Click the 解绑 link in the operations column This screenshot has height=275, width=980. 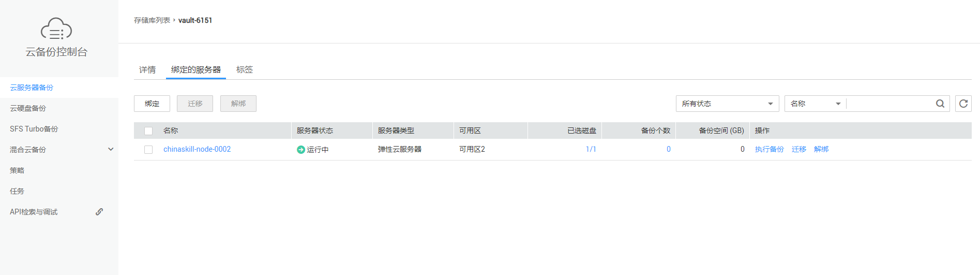point(821,149)
